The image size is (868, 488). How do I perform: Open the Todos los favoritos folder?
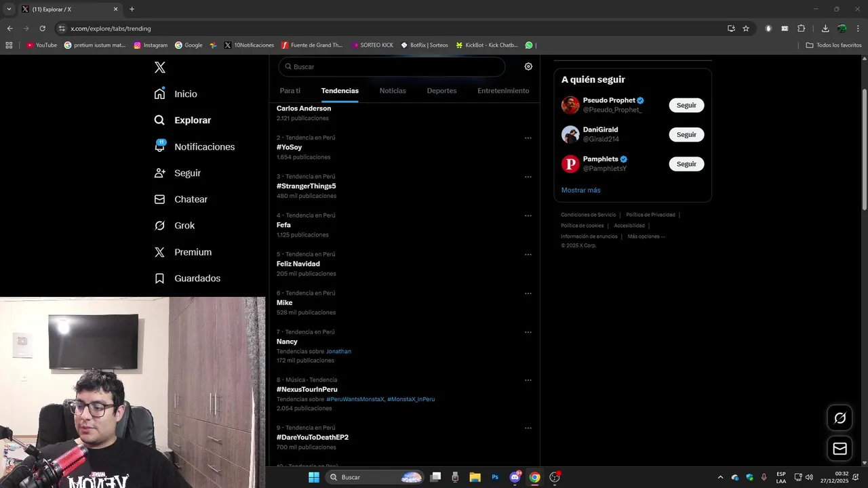click(x=833, y=45)
